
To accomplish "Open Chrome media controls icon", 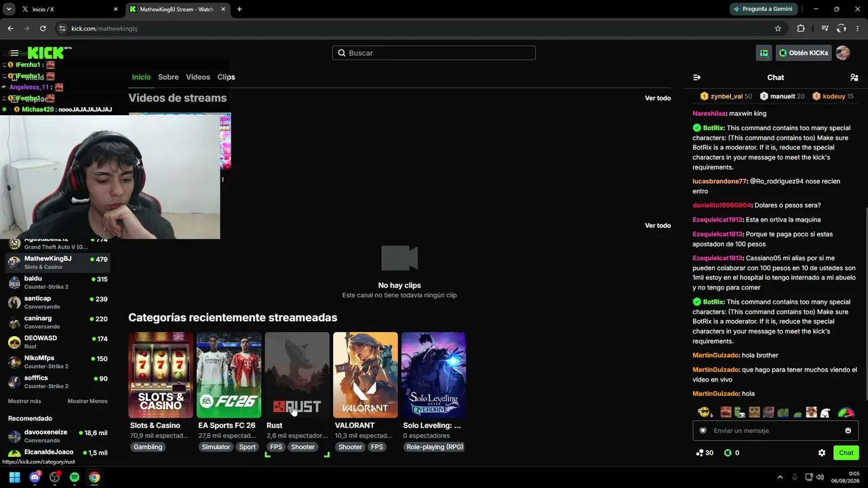I will [x=825, y=28].
